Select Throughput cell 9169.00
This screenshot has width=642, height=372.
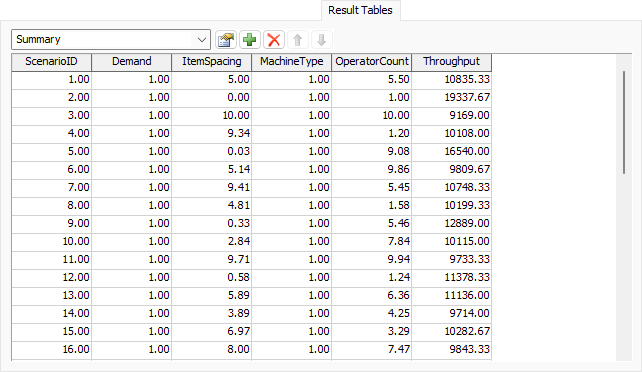click(x=452, y=115)
